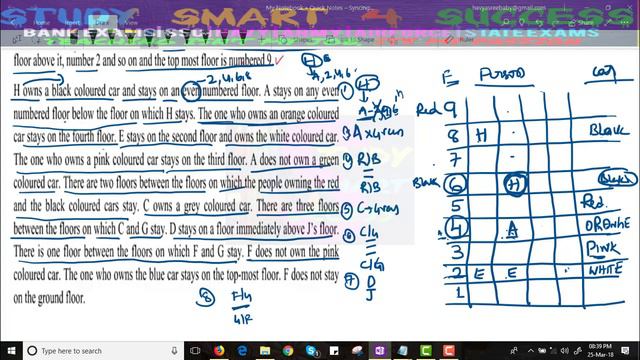Click the back navigation arrow
The image size is (640, 360).
(x=13, y=22)
